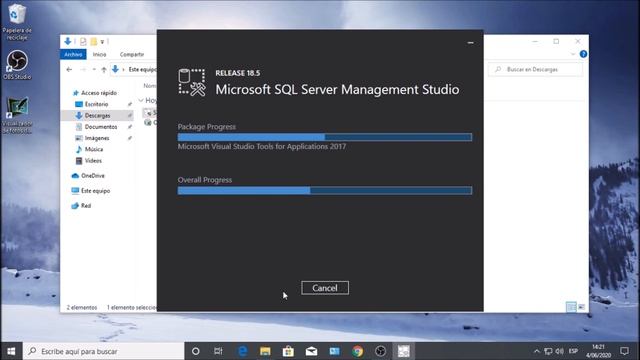Image resolution: width=640 pixels, height=360 pixels.
Task: Open the clock and date flyout
Action: [x=598, y=351]
